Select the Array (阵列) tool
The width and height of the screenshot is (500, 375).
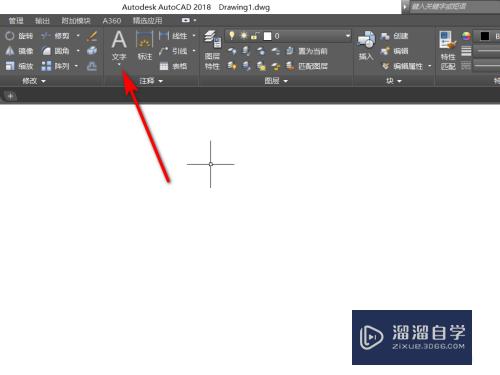coord(55,66)
